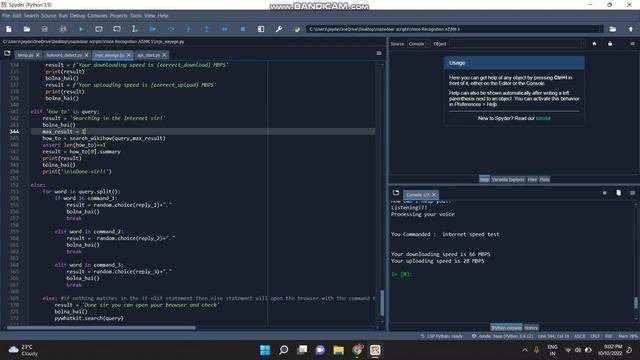The height and width of the screenshot is (360, 640).
Task: Close the Console 1/A tab
Action: 434,195
